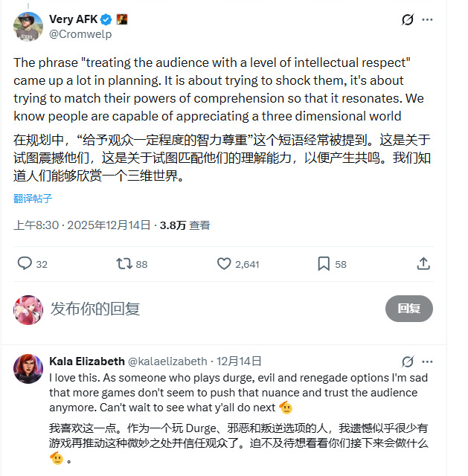This screenshot has width=468, height=476.
Task: Open Grok icon on Very AFK post
Action: (x=407, y=20)
